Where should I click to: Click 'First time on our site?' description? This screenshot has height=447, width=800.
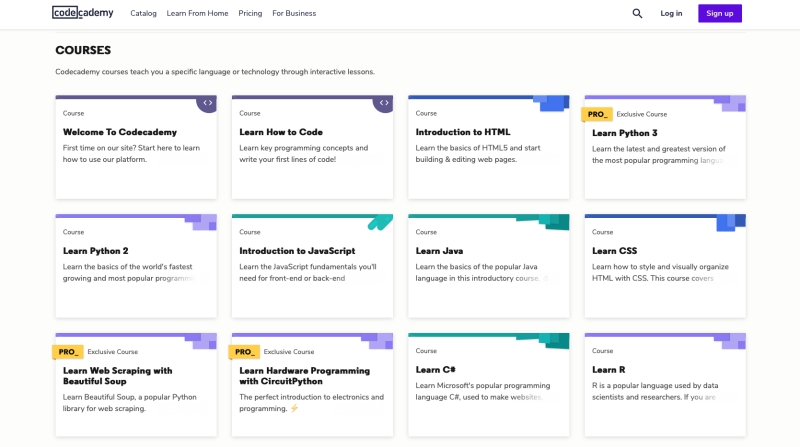[x=131, y=154]
